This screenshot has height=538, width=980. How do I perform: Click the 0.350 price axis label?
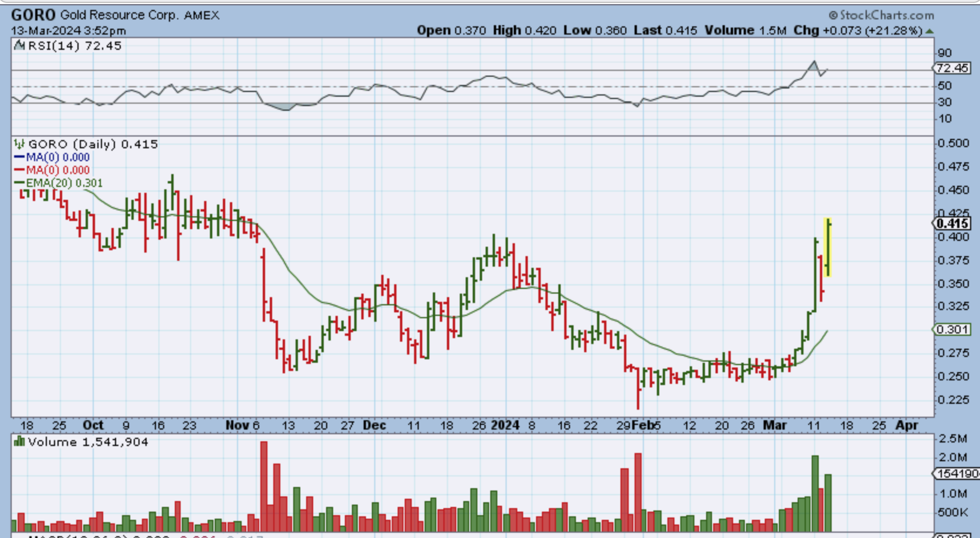[x=953, y=284]
